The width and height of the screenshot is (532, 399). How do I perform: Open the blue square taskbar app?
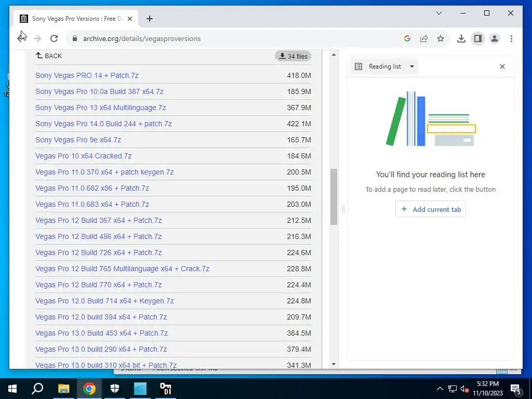coord(140,389)
